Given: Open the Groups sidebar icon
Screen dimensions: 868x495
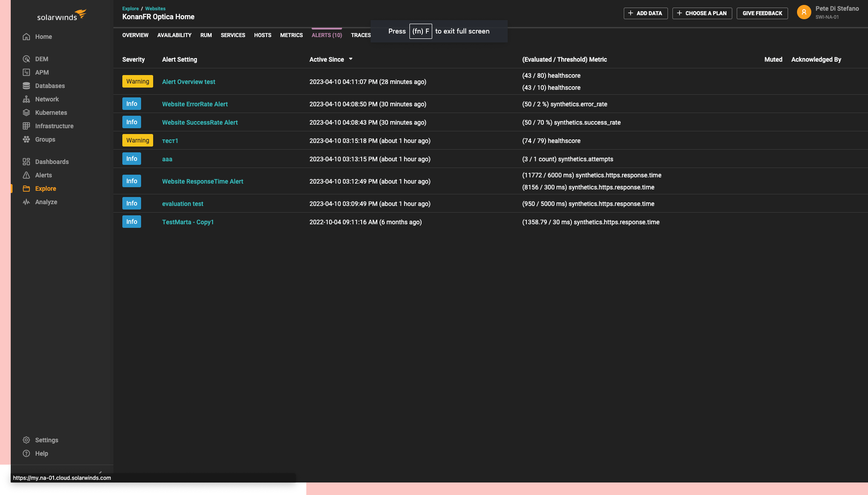Looking at the screenshot, I should 26,139.
